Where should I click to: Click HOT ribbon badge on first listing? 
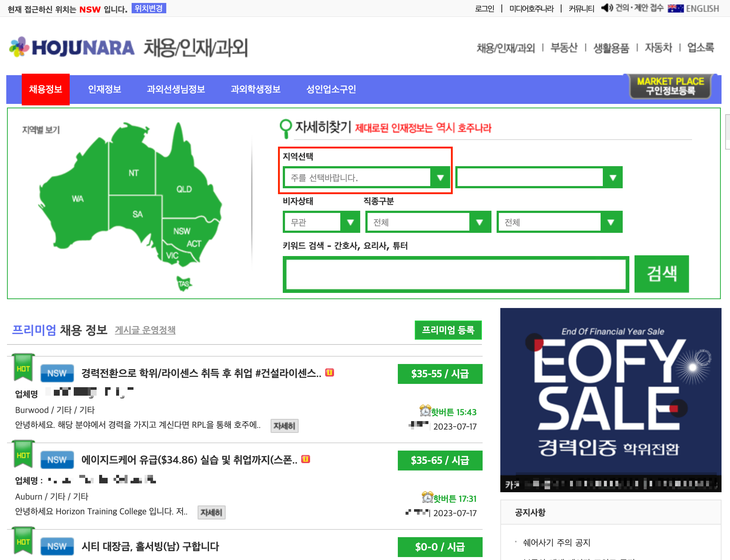(x=23, y=368)
